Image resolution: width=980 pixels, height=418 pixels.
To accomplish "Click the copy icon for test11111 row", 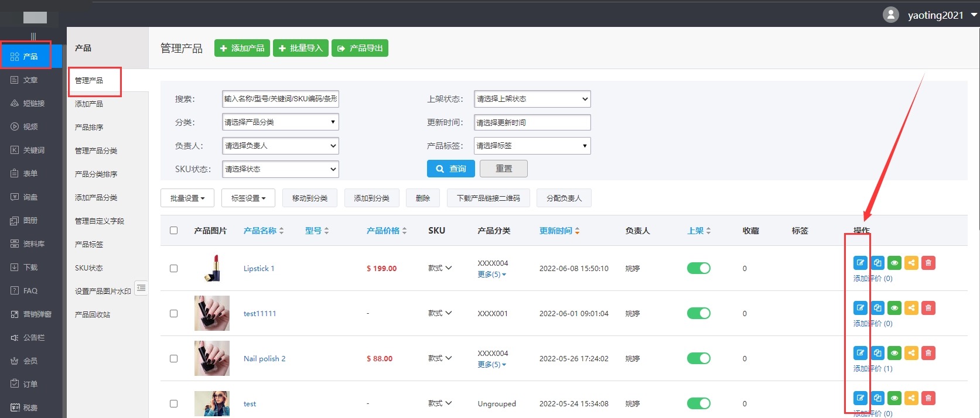I will tap(877, 308).
